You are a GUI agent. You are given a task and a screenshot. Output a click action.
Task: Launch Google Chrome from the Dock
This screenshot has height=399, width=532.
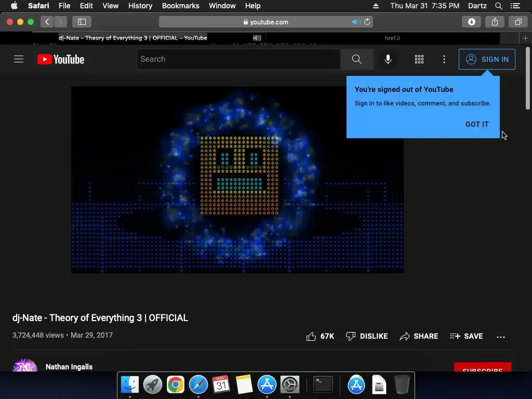pos(176,384)
